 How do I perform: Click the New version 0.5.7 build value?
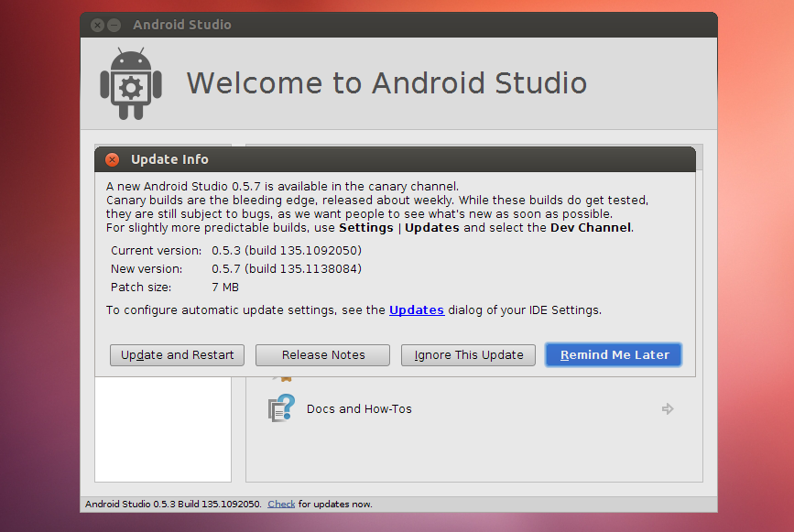pos(287,269)
